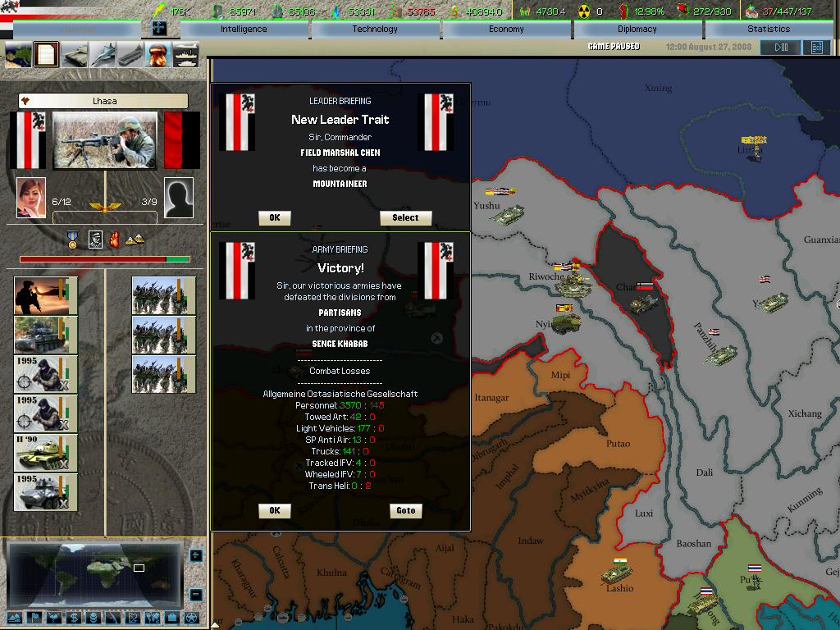Click the army strength organization bar
Image resolution: width=840 pixels, height=630 pixels.
tap(104, 259)
